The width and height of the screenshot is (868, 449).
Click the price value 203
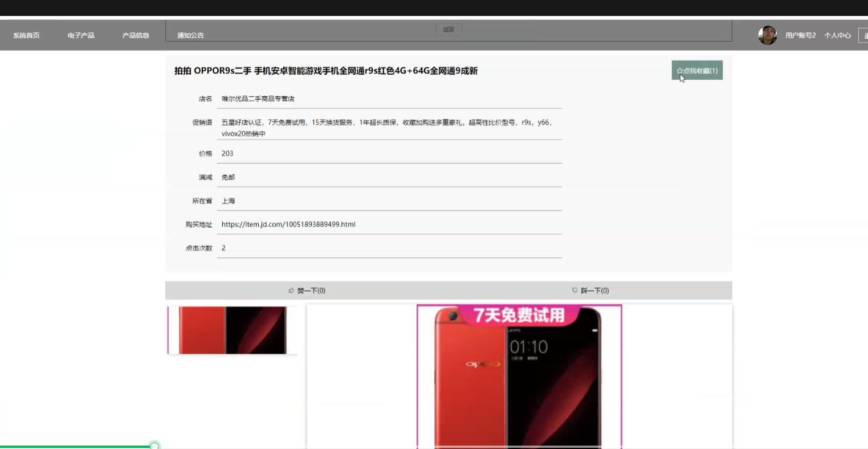point(227,153)
